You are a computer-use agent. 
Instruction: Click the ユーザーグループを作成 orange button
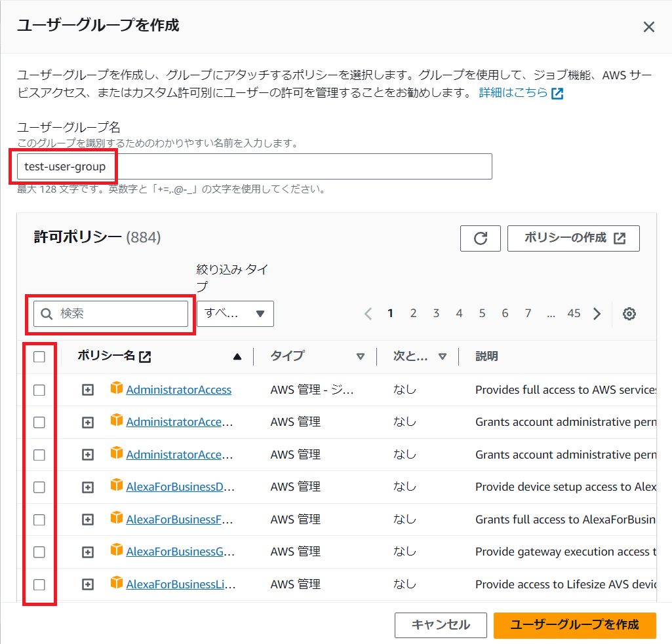tap(574, 625)
